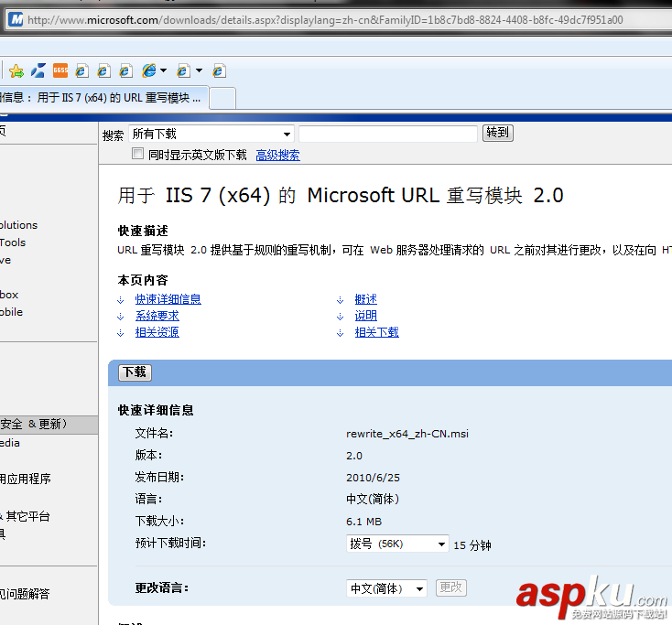Jump to 说明 section link
Viewport: 672px width, 625px height.
[366, 316]
